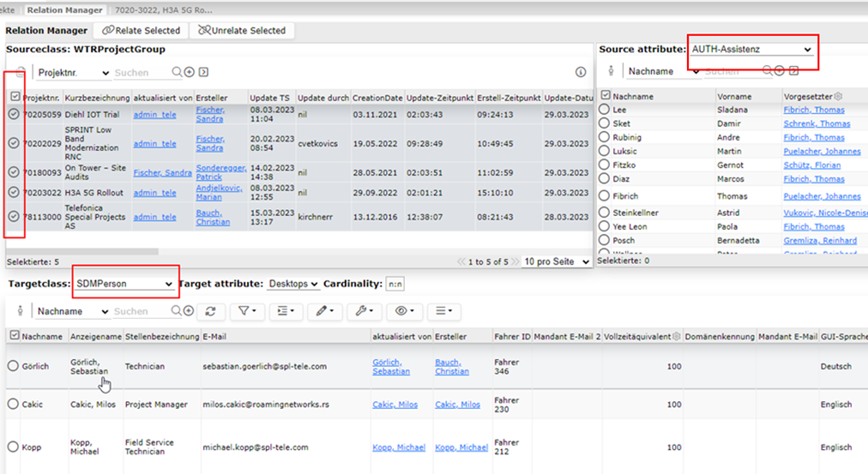This screenshot has width=868, height=474.
Task: Open the indent list dropdown in the SDMPerson toolbar
Action: click(x=286, y=311)
